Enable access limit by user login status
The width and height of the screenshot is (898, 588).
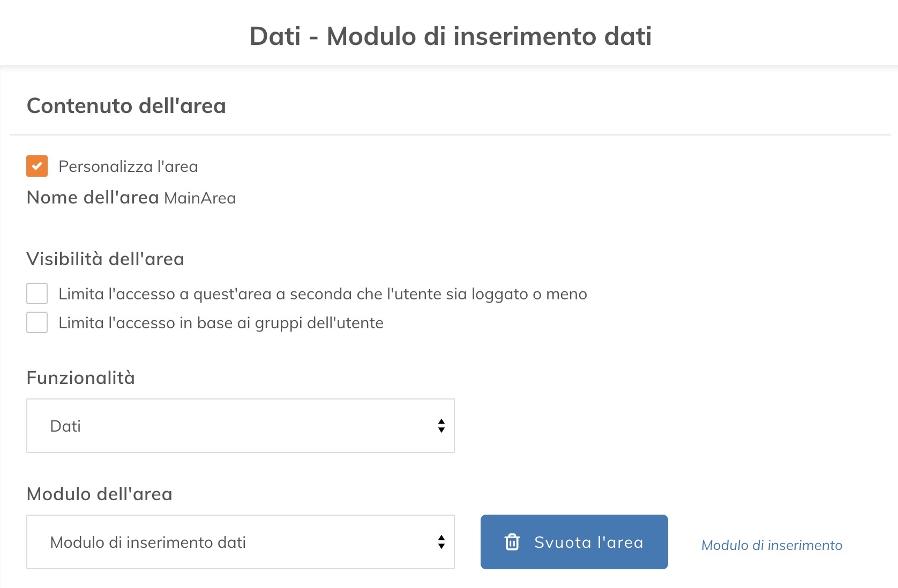(x=37, y=293)
